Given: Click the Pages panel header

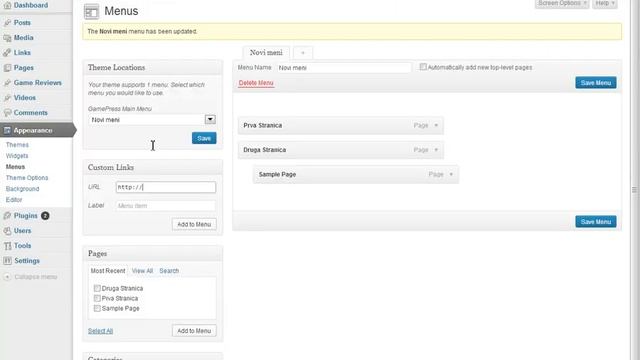Looking at the screenshot, I should (153, 253).
